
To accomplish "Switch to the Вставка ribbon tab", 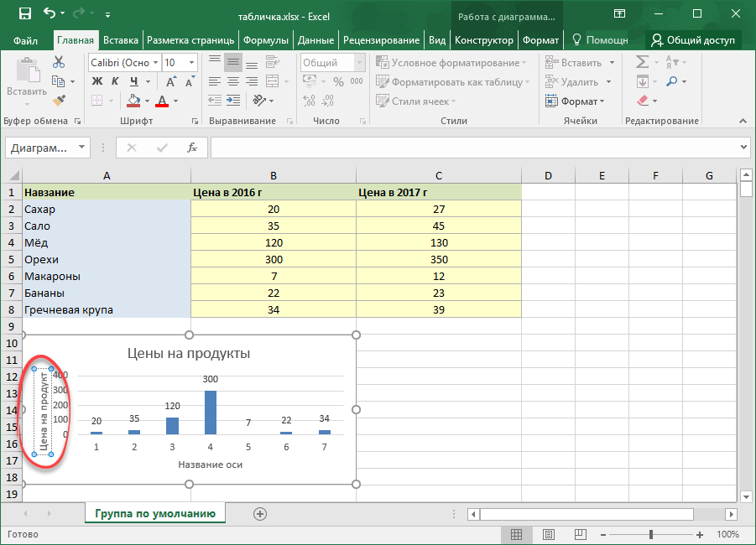I will pyautogui.click(x=121, y=39).
